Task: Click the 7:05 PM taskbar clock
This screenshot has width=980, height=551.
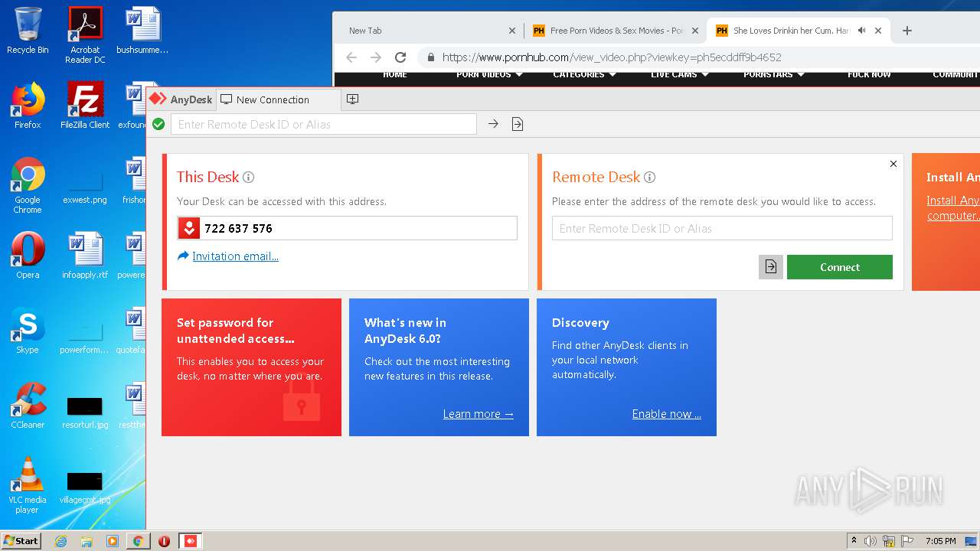Action: tap(940, 541)
